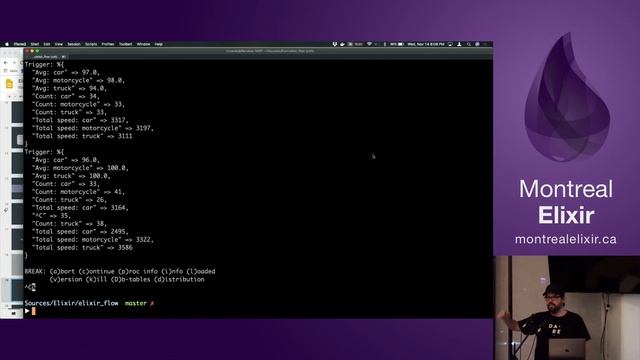Open the Scripts menu
This screenshot has width=640, height=360.
coord(91,44)
